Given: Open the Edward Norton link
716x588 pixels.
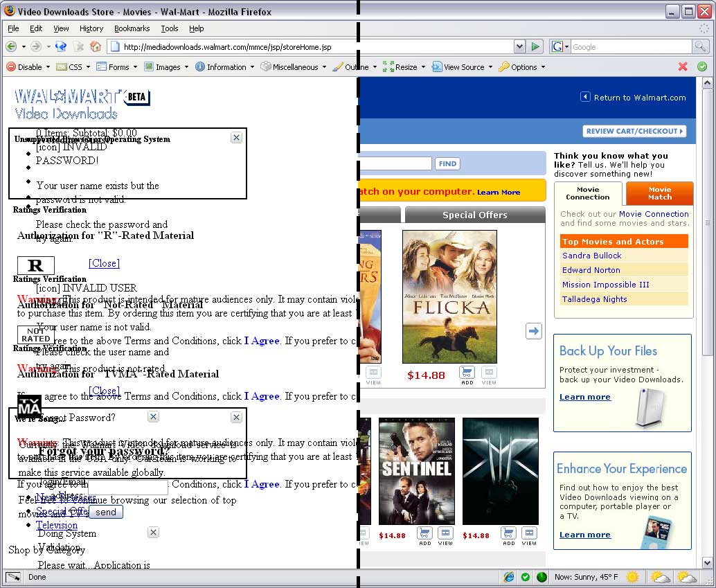Looking at the screenshot, I should 591,270.
